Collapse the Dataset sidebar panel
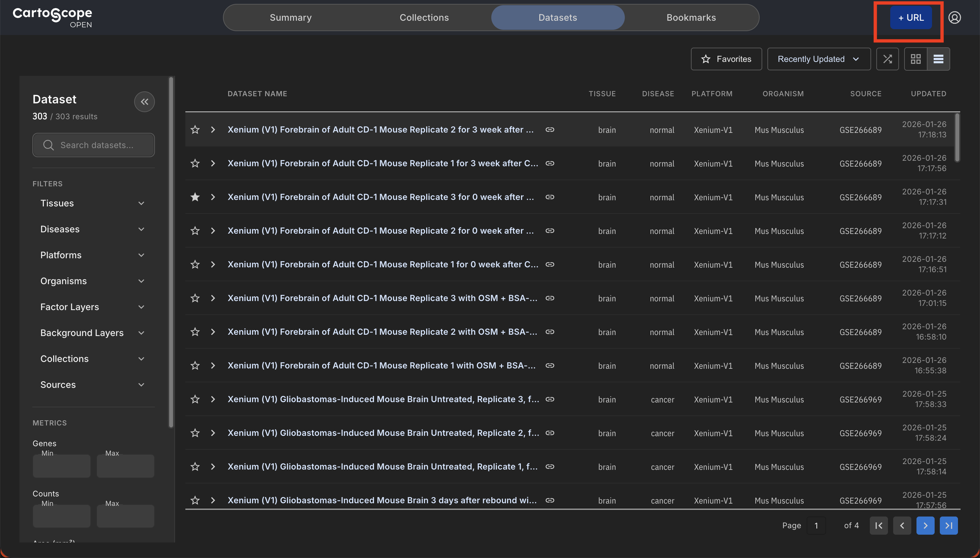The width and height of the screenshot is (980, 558). click(x=145, y=101)
